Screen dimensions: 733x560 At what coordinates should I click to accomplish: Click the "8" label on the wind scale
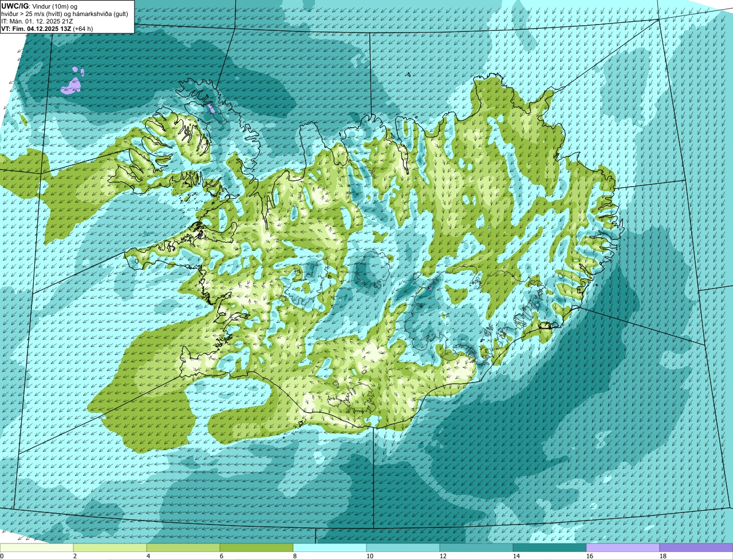[294, 556]
